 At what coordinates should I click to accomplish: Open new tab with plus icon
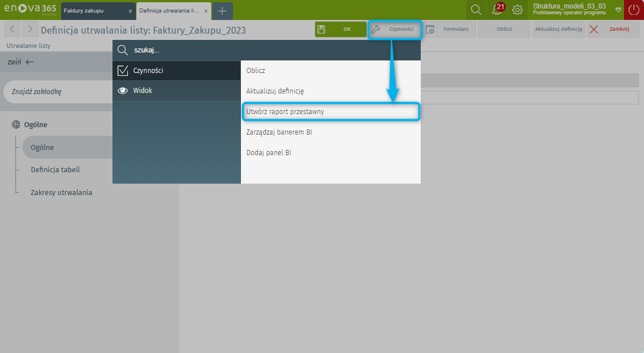click(222, 11)
